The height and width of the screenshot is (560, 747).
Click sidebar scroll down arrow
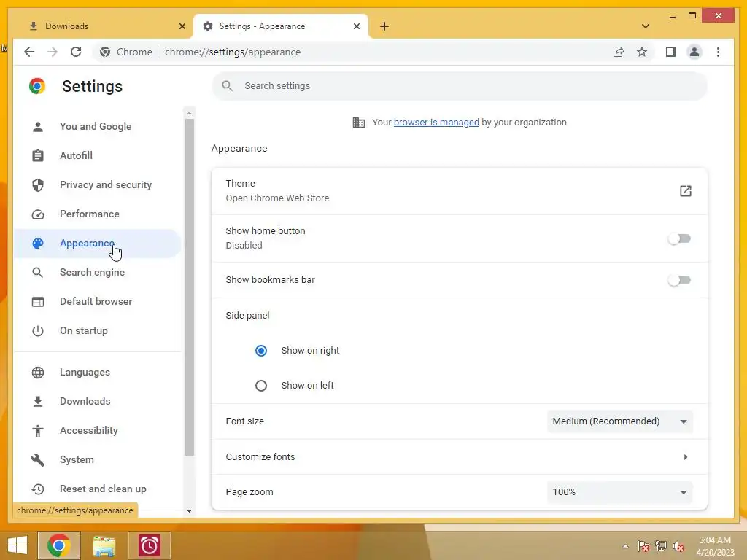[x=189, y=511]
